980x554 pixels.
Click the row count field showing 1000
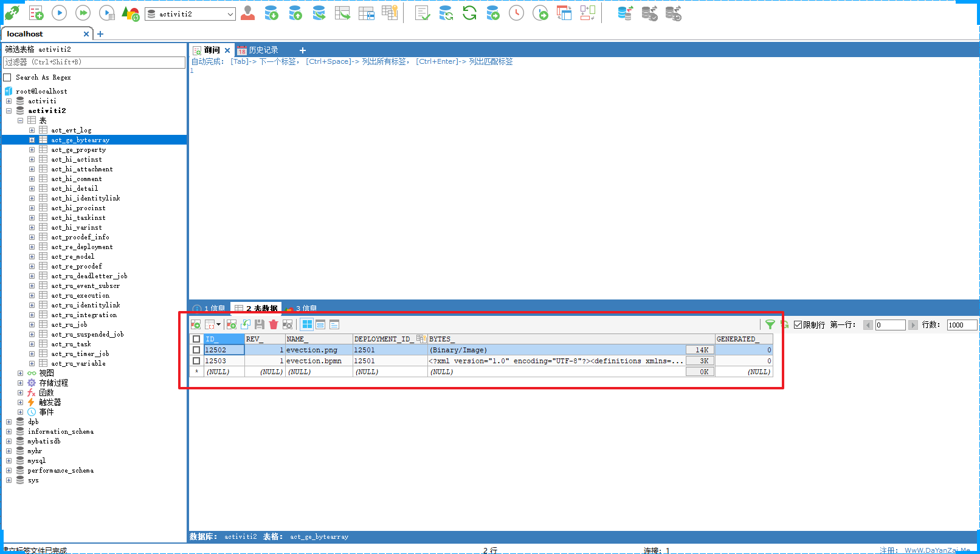pos(962,325)
